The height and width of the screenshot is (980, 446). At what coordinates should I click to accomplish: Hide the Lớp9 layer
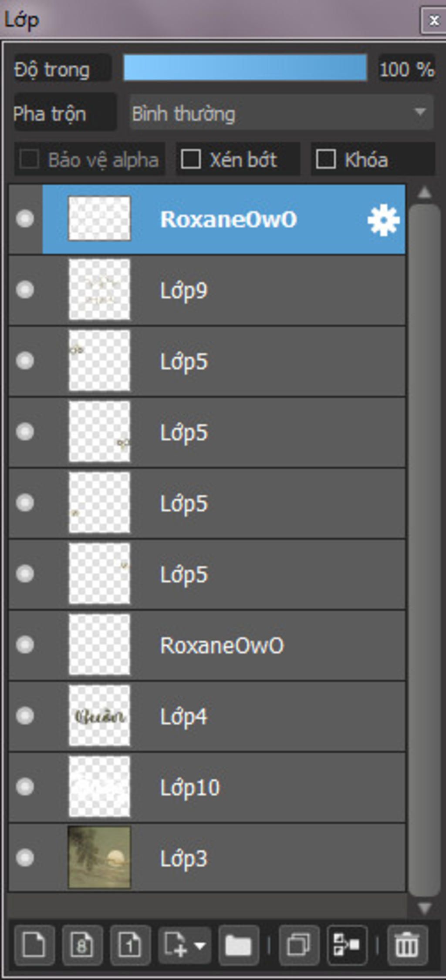[25, 290]
